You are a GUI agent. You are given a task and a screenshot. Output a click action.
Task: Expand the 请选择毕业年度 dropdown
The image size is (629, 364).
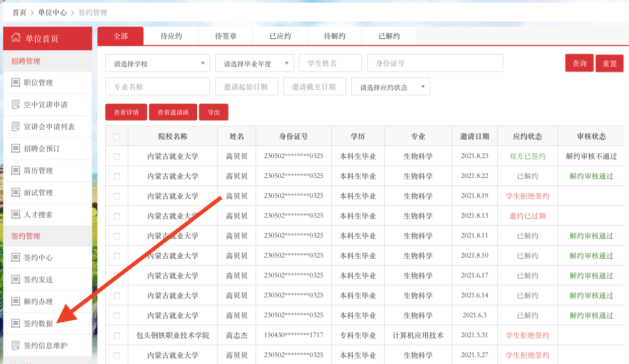254,64
